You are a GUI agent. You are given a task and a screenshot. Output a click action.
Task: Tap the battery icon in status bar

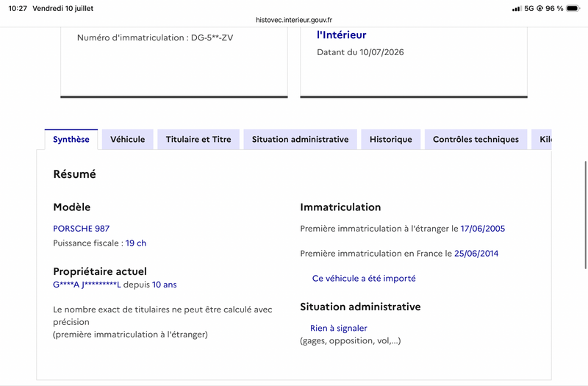pos(573,8)
